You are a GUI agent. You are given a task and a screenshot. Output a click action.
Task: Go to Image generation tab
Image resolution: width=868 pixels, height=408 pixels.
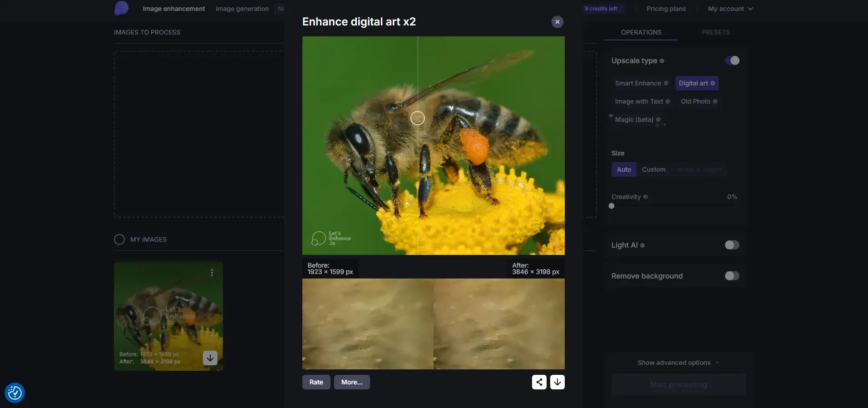[242, 9]
